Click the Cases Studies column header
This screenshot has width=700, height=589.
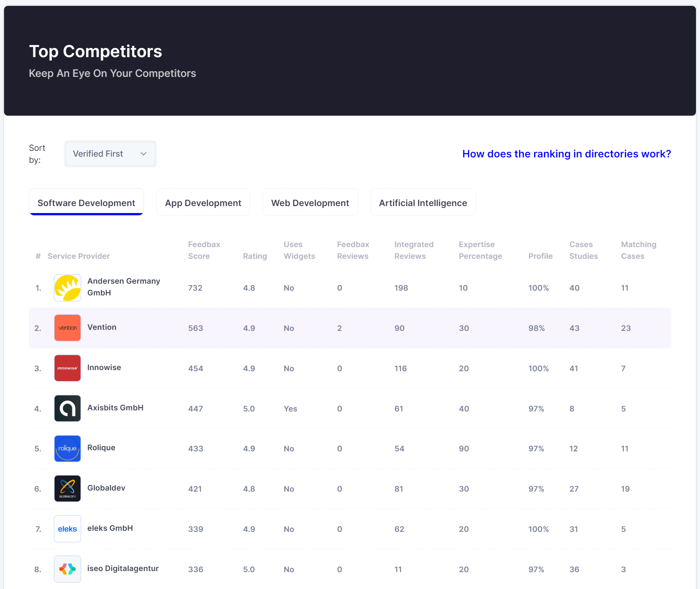point(583,250)
